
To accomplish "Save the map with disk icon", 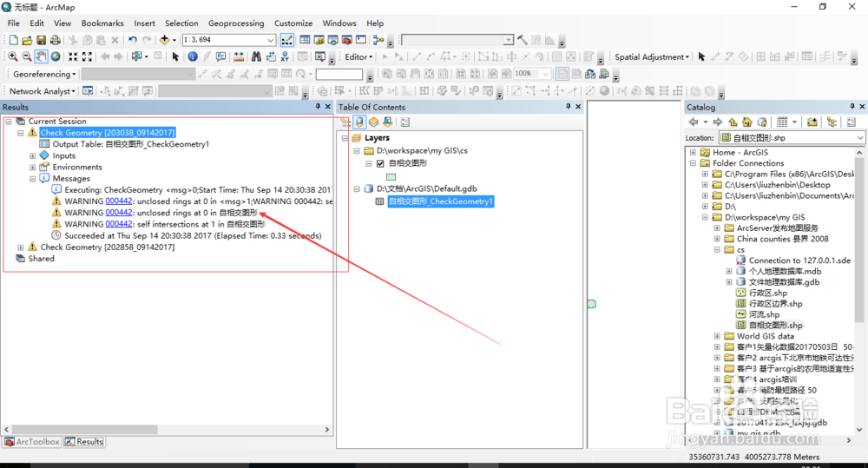I will point(41,40).
